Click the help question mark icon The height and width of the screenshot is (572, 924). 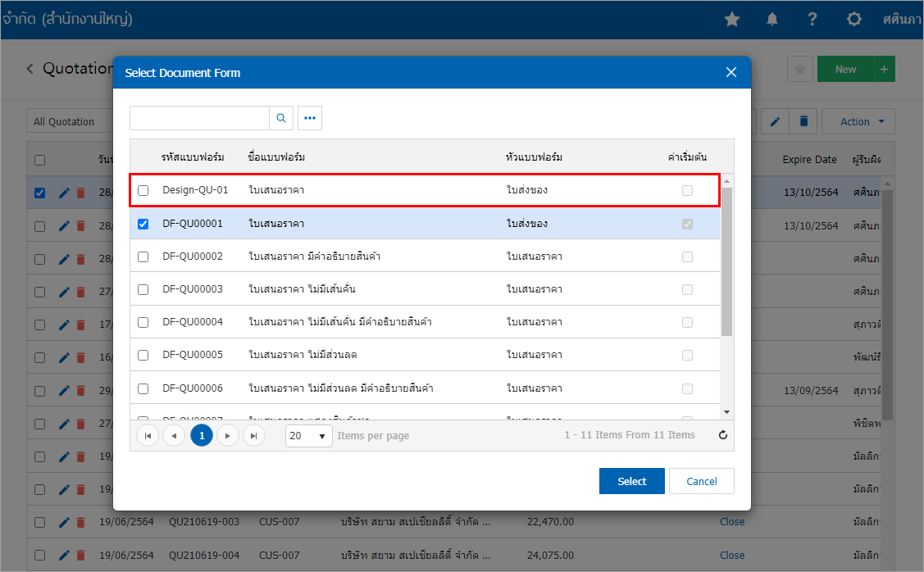click(812, 19)
